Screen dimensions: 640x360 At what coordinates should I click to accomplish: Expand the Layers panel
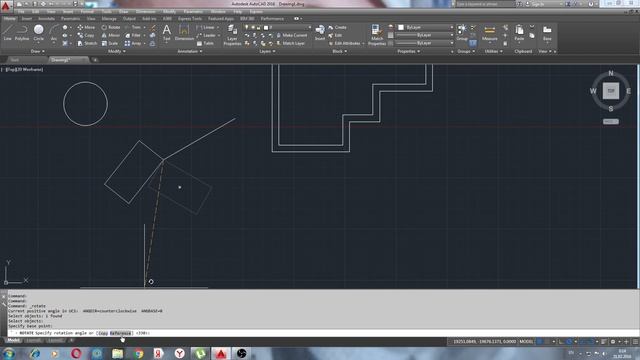[267, 51]
